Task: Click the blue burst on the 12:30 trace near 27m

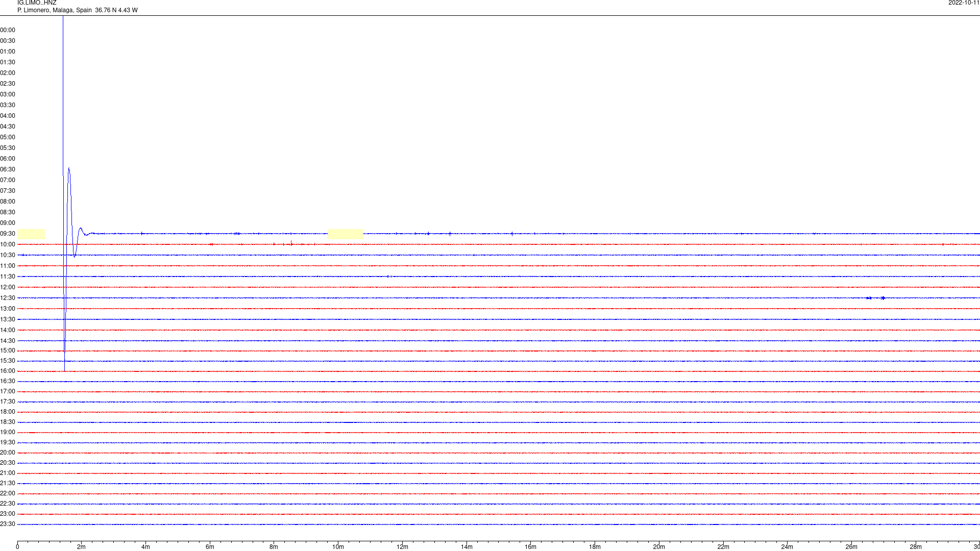Action: (883, 298)
